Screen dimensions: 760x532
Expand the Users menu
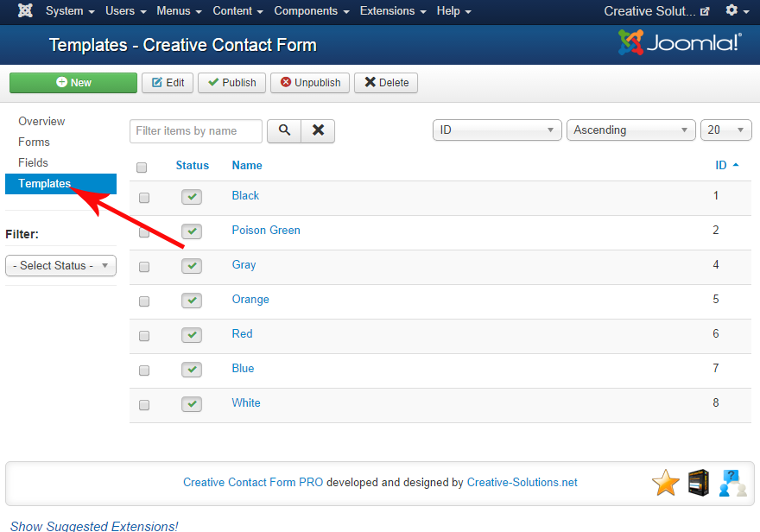coord(125,10)
